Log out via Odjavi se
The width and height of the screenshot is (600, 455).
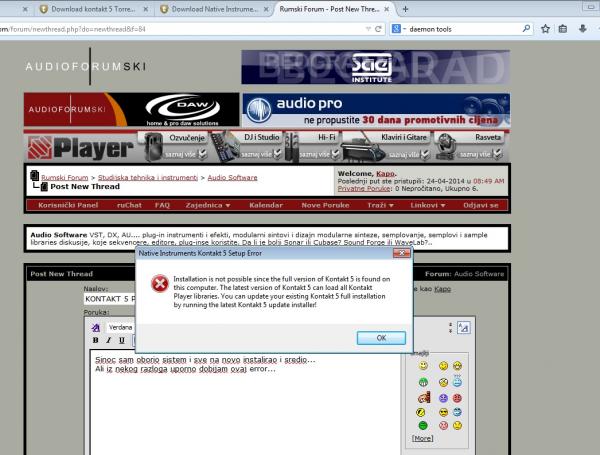click(x=481, y=205)
